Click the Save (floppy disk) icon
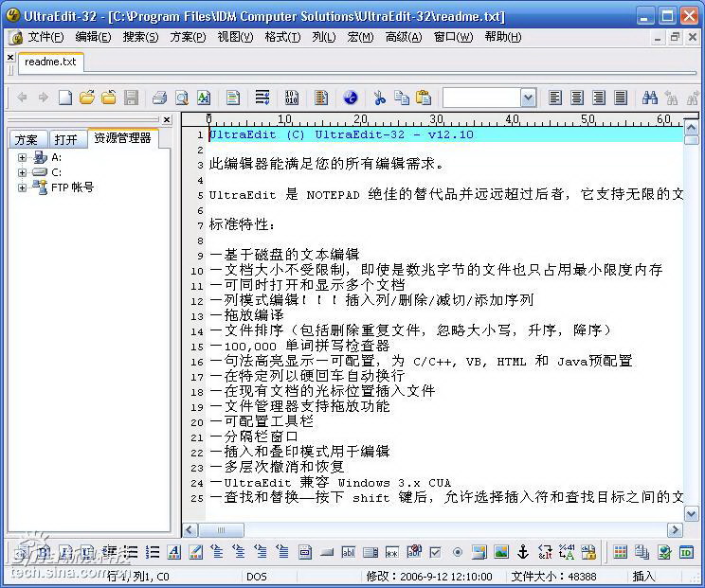This screenshot has height=588, width=705. [x=131, y=98]
